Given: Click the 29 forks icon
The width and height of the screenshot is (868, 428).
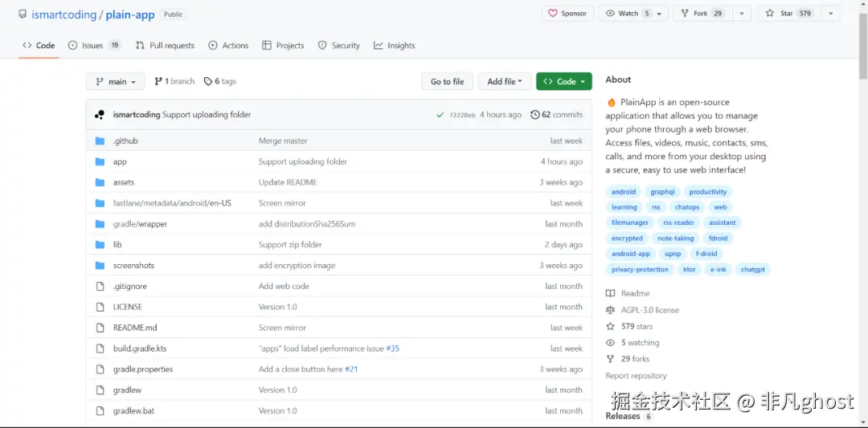Looking at the screenshot, I should coord(610,359).
